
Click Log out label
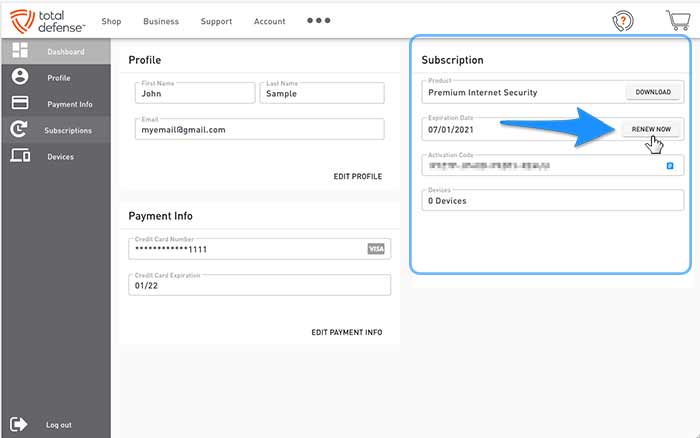[58, 425]
